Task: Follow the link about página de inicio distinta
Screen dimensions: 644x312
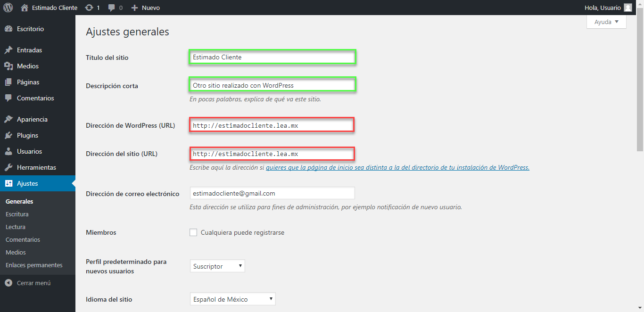Action: click(397, 167)
